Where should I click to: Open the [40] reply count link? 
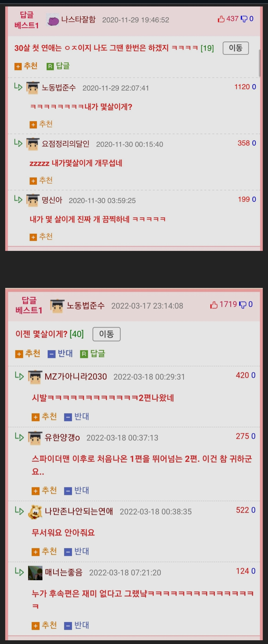tap(77, 334)
